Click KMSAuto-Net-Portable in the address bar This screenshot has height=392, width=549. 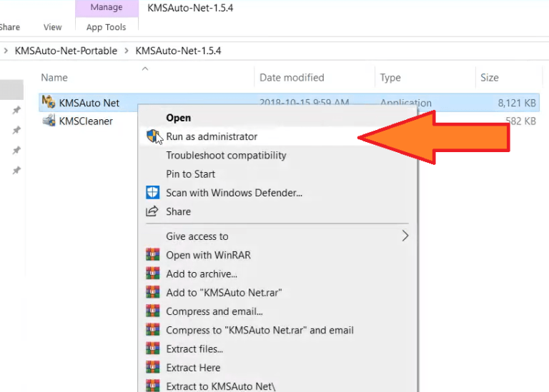[x=66, y=51]
